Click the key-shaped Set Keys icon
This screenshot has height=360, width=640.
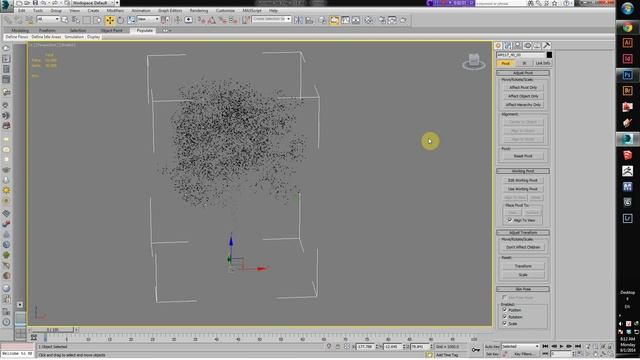pos(476,350)
